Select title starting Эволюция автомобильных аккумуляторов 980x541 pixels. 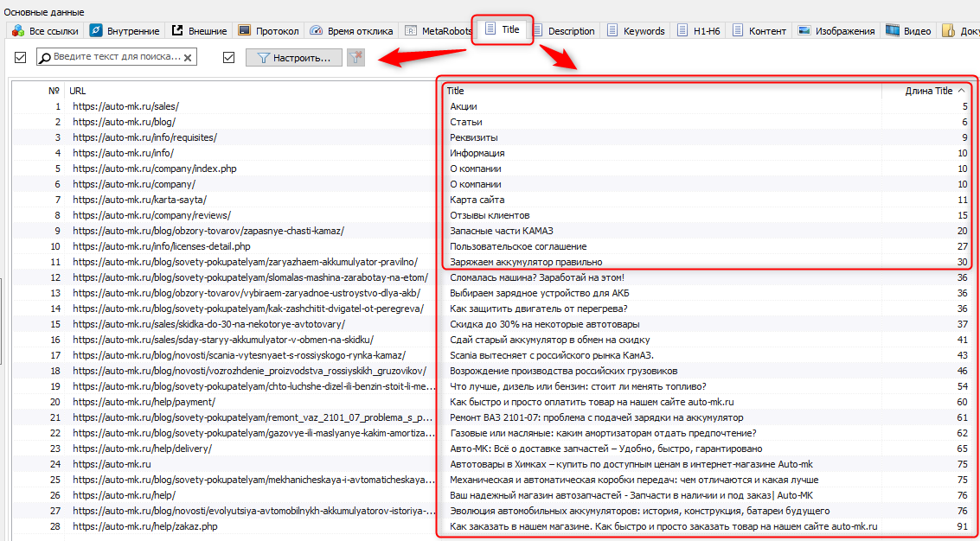[x=640, y=511]
